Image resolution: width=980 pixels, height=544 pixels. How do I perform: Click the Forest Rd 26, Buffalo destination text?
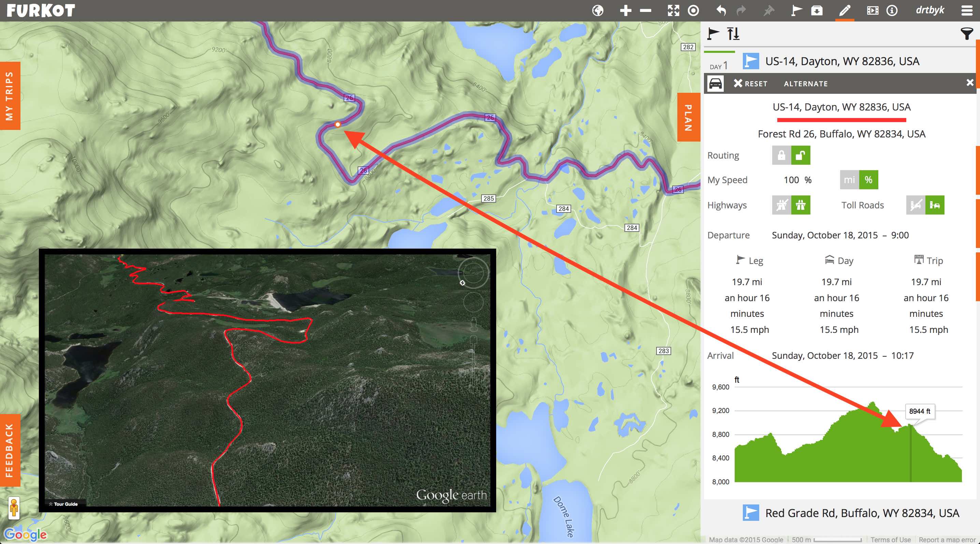pyautogui.click(x=841, y=134)
